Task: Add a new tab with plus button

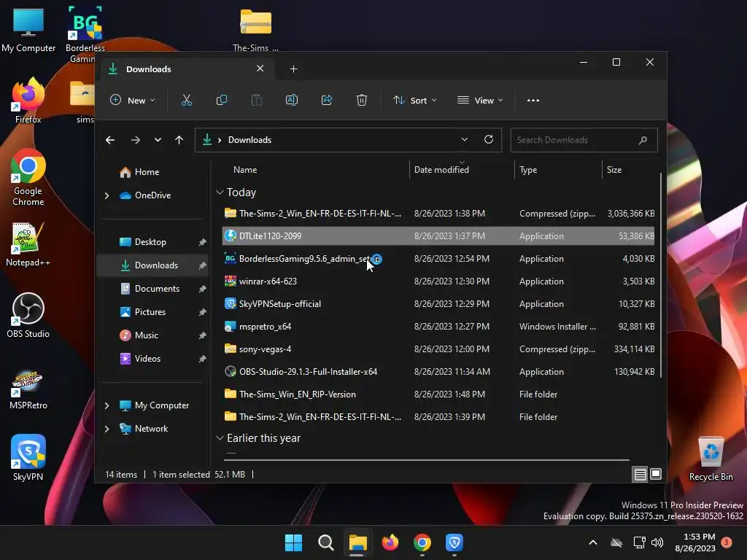Action: [293, 69]
